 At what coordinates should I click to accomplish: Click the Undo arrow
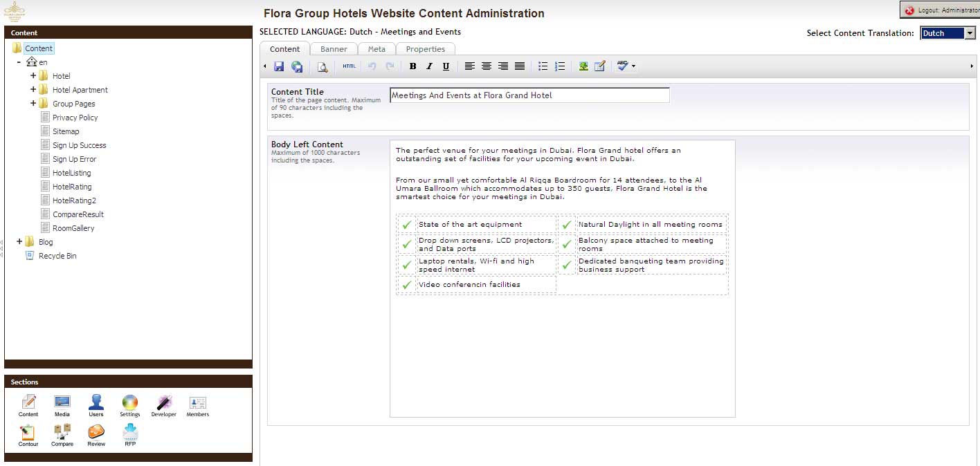[372, 66]
